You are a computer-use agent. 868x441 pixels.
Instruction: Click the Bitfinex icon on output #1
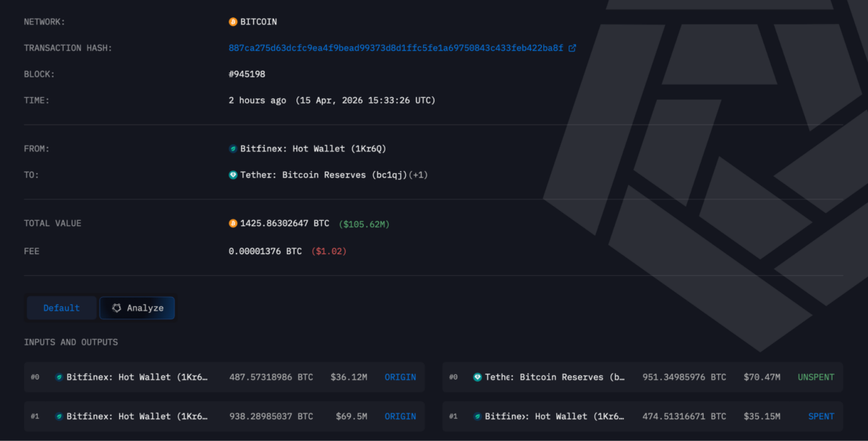477,416
